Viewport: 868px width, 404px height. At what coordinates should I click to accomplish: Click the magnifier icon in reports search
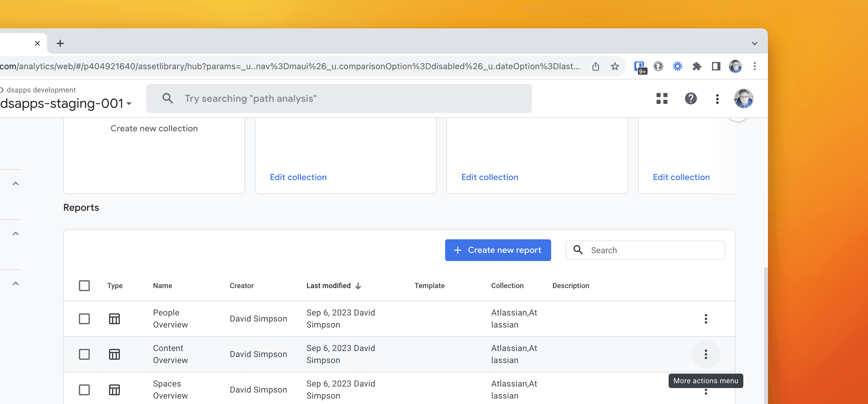click(x=578, y=250)
